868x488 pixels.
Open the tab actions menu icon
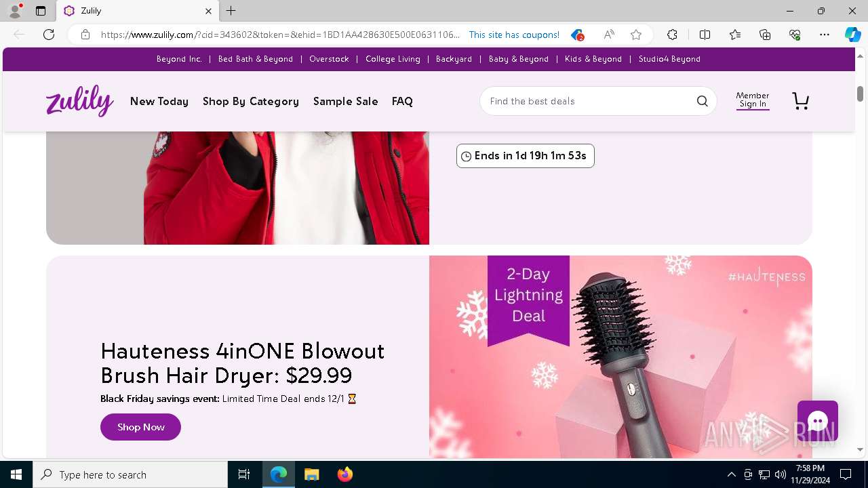coord(41,11)
